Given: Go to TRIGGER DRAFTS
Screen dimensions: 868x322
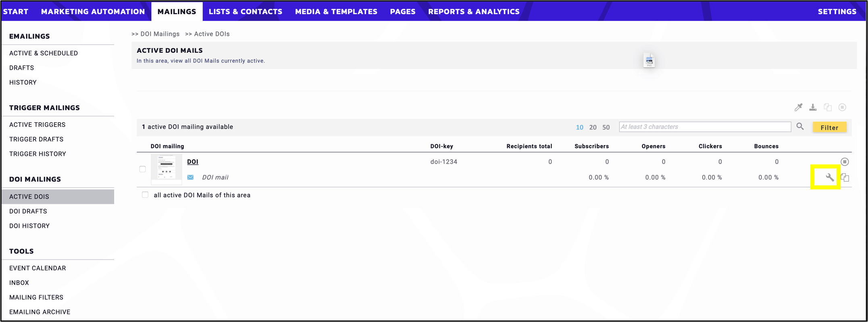Looking at the screenshot, I should [36, 139].
